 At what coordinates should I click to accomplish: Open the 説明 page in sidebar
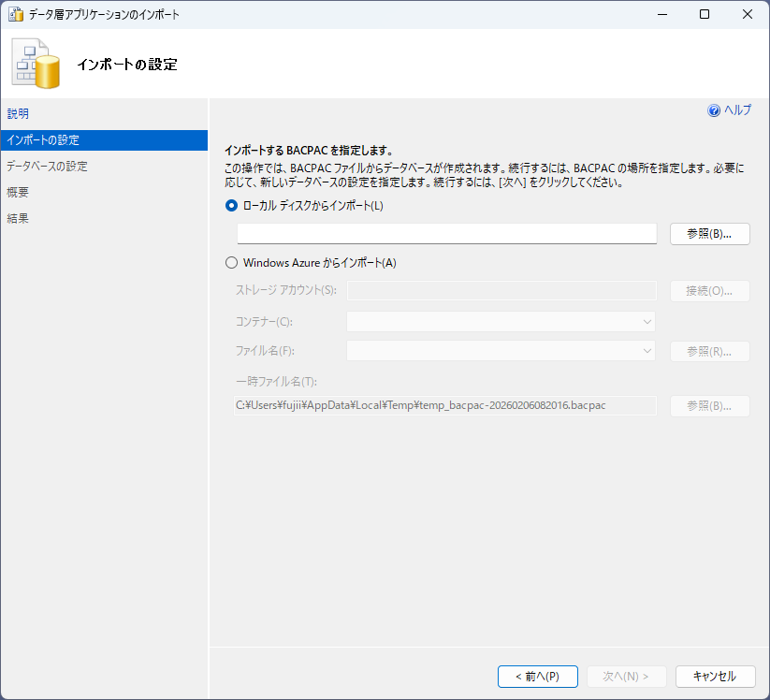pyautogui.click(x=18, y=114)
